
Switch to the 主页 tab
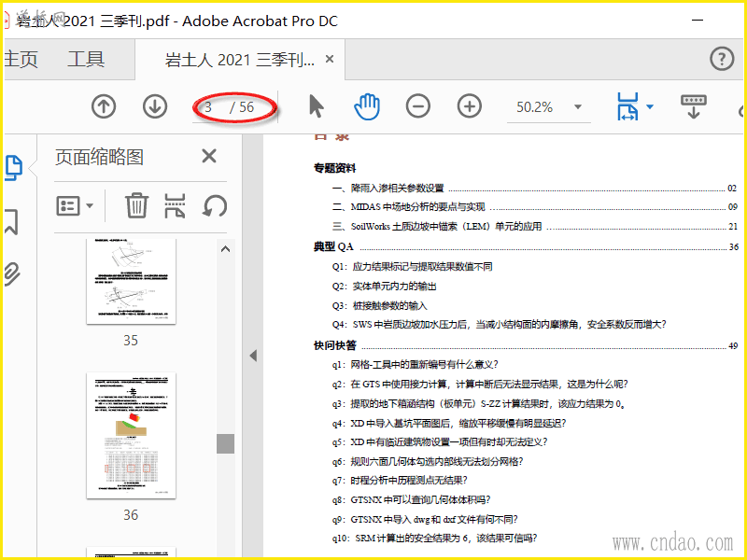click(x=21, y=60)
